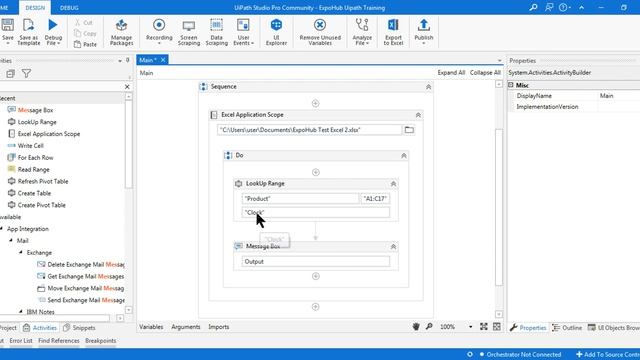Select Create Table activity
The width and height of the screenshot is (640, 360).
[34, 193]
